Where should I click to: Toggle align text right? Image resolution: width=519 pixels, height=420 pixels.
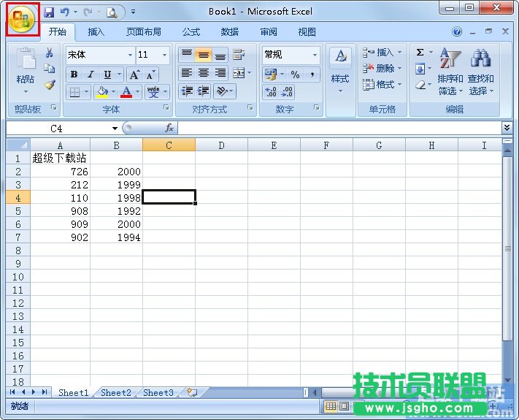(220, 73)
